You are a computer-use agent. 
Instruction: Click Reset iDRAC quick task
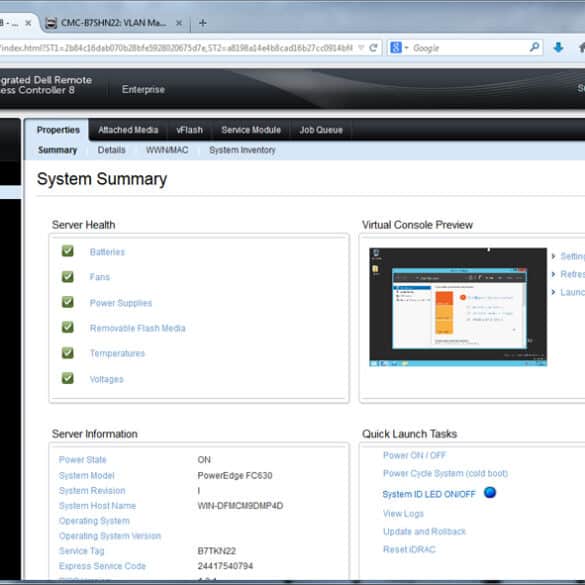[x=409, y=549]
